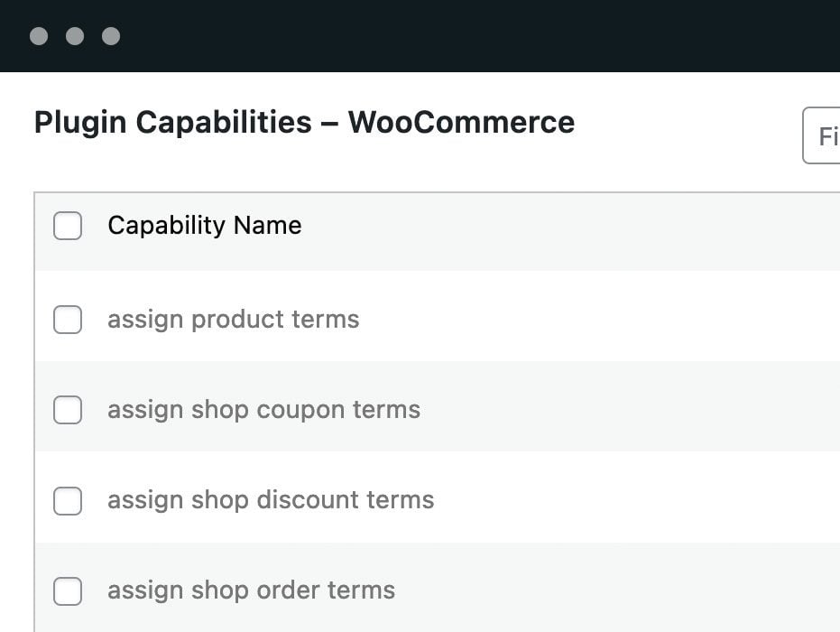Click the word 'WooCommerce' in the page title
840x632 pixels.
click(x=461, y=123)
